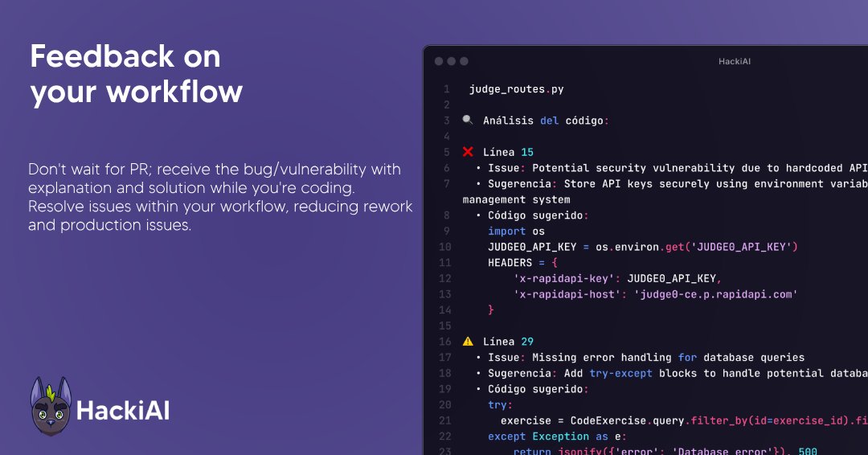Click the 'x-rapidapi-key' code line
868x455 pixels.
click(618, 278)
